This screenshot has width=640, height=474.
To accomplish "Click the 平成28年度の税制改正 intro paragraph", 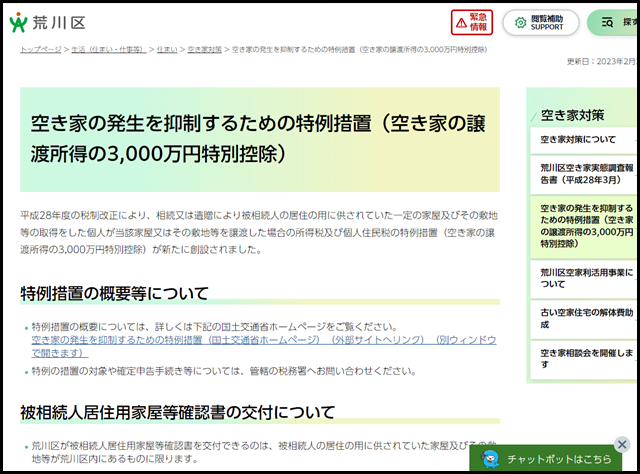I will point(259,232).
